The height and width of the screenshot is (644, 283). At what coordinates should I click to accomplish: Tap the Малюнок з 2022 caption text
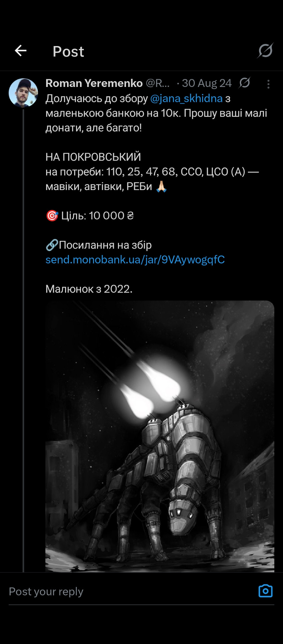pos(89,289)
